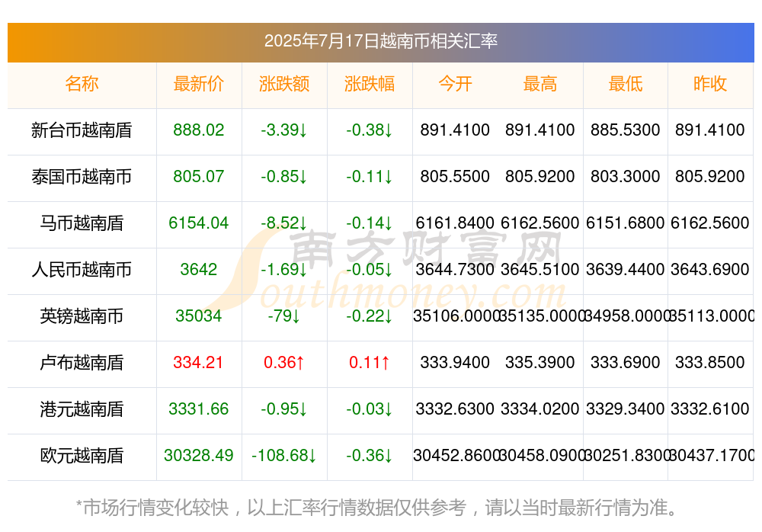Image resolution: width=762 pixels, height=532 pixels.
Task: Click the 新台币越南盾 row name
Action: pos(82,130)
